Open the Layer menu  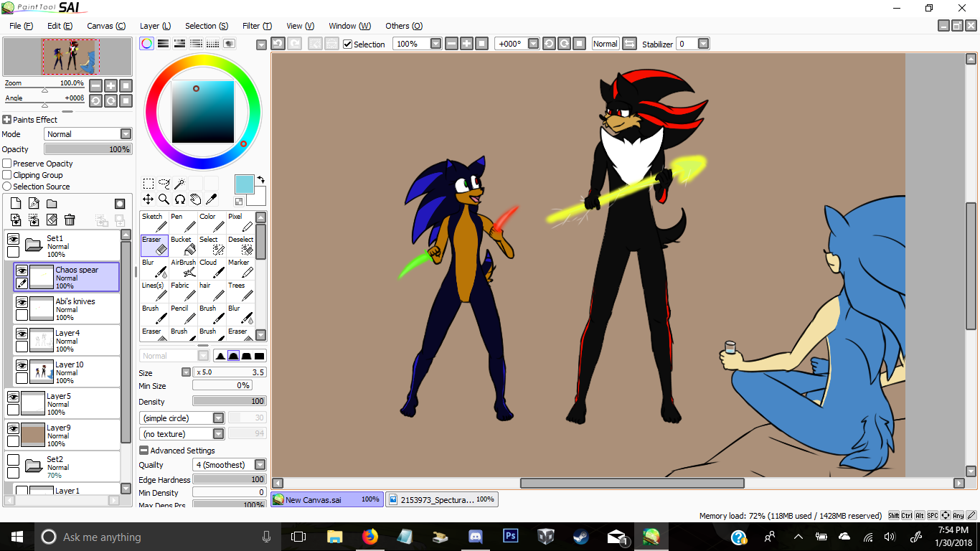155,26
